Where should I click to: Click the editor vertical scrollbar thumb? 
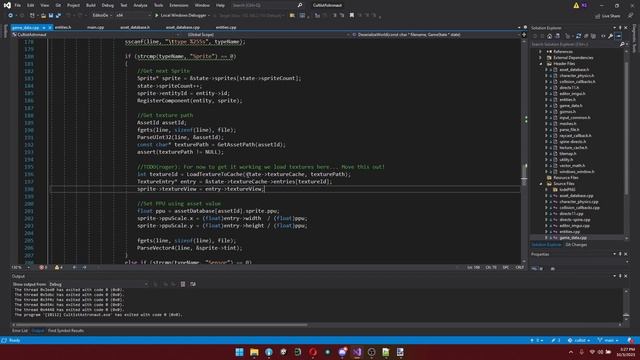[524, 175]
